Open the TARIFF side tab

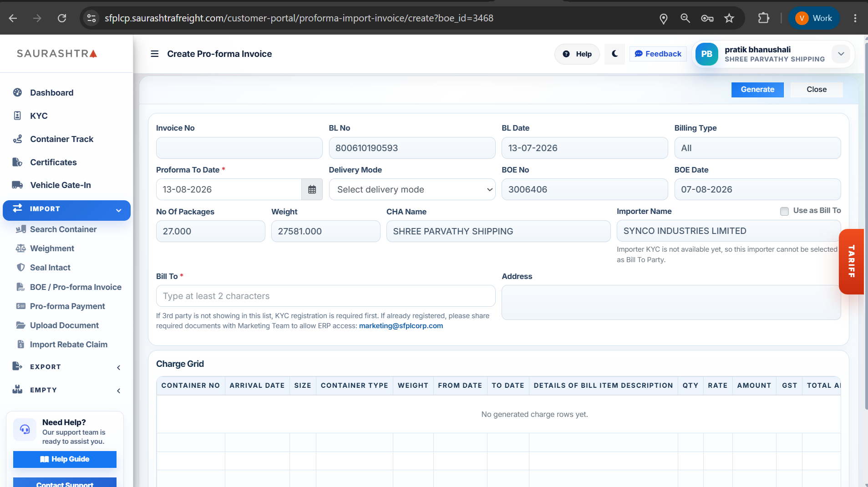click(x=852, y=262)
